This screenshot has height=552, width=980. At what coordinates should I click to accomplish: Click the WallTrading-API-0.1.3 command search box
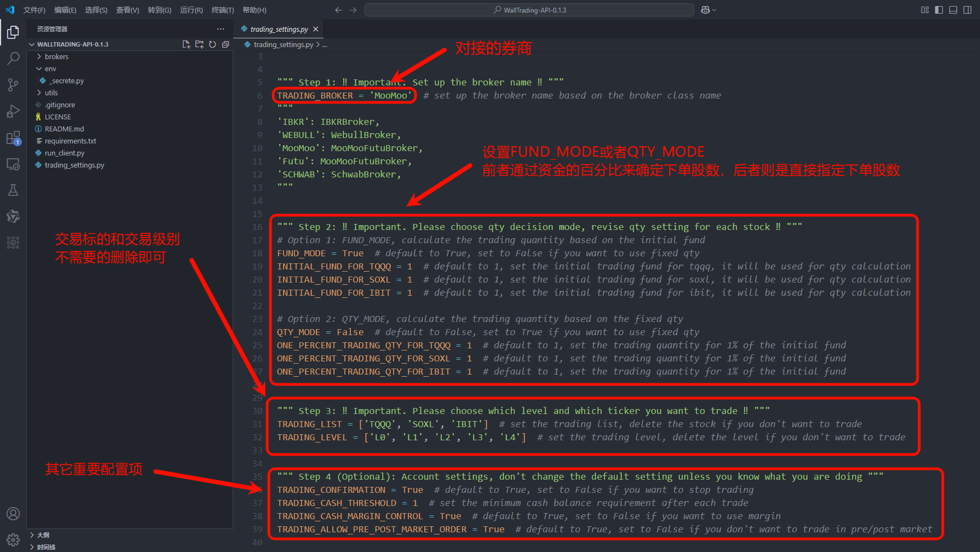(529, 10)
